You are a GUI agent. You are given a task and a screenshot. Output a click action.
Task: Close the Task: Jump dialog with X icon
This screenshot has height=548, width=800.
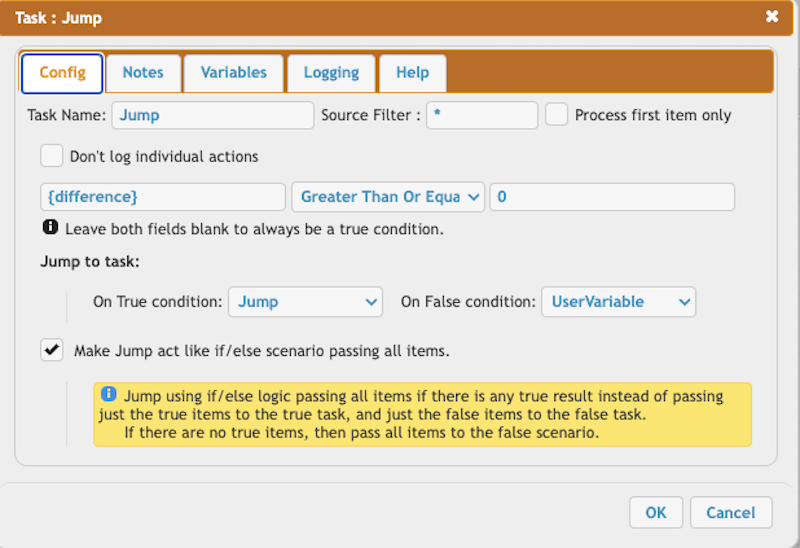point(772,16)
